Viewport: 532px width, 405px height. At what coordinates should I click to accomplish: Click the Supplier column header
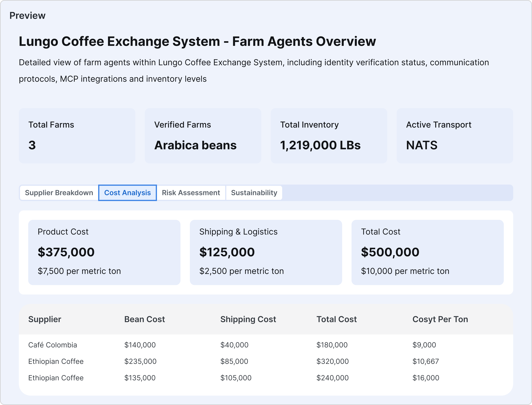(x=45, y=319)
